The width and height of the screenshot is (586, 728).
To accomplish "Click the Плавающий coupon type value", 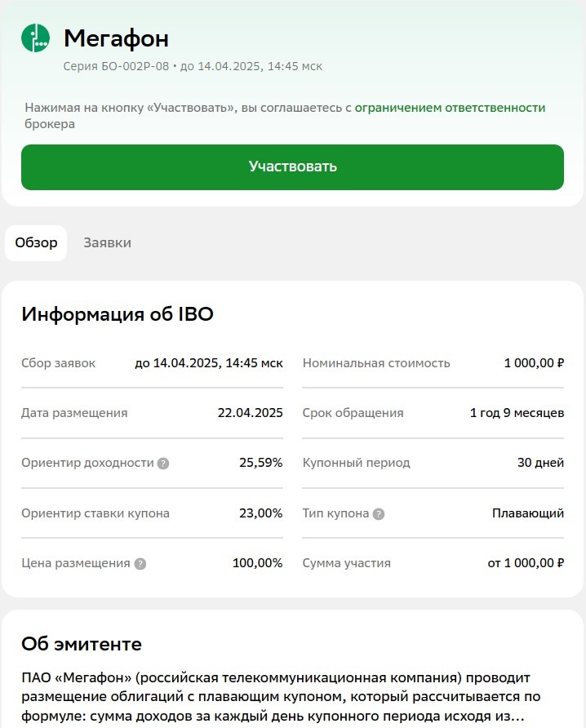I will click(x=527, y=513).
